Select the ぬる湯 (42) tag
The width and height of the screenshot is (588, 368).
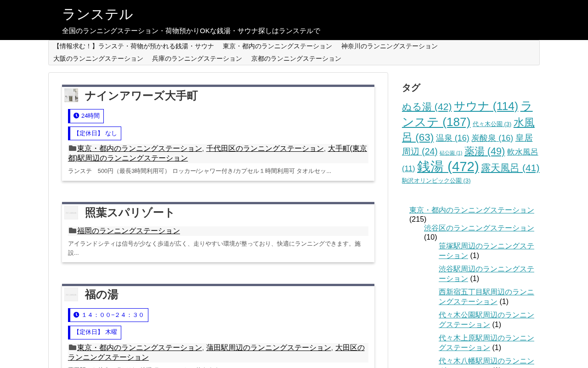(427, 107)
